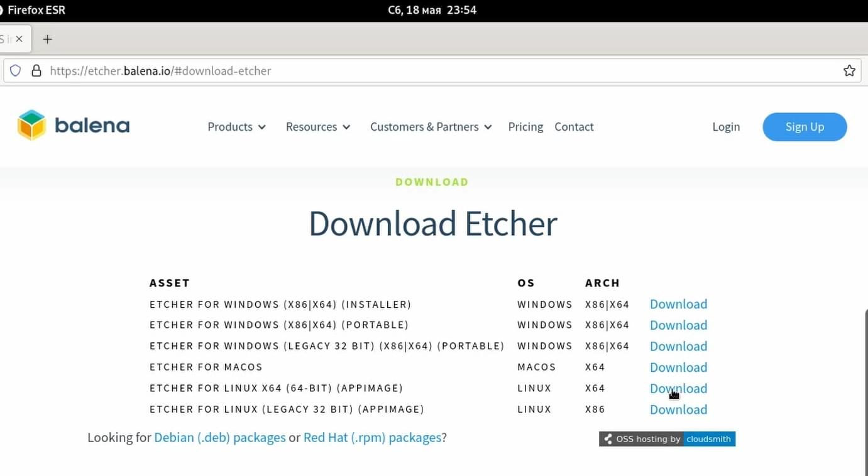This screenshot has height=476, width=868.
Task: Click the padlock site security icon
Action: click(36, 71)
